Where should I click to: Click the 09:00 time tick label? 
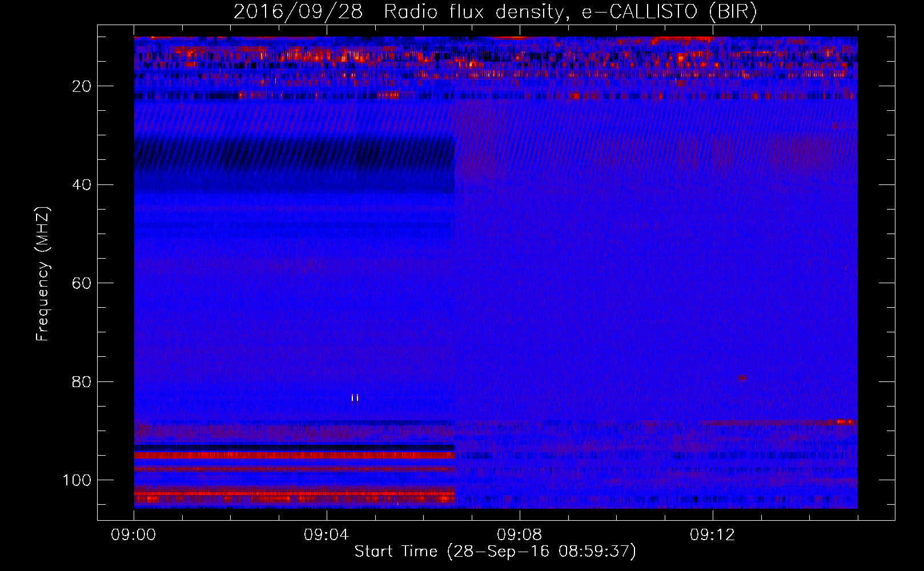(x=134, y=535)
